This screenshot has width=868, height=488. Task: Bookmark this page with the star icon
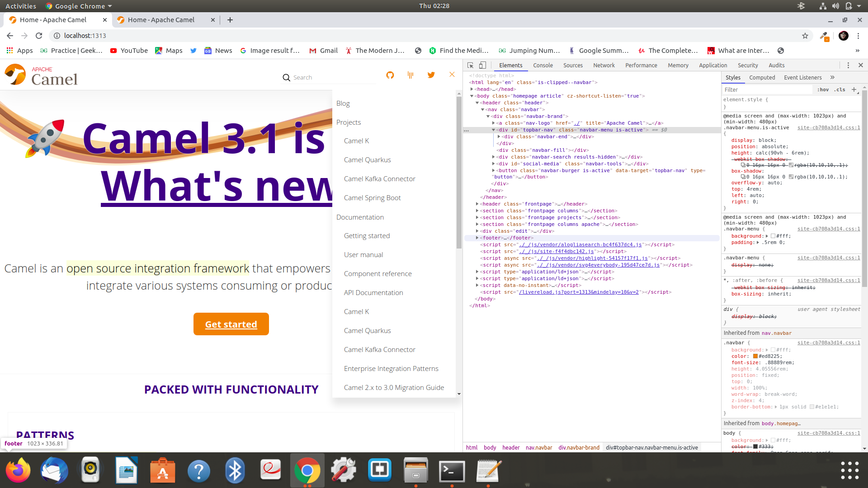(x=805, y=36)
